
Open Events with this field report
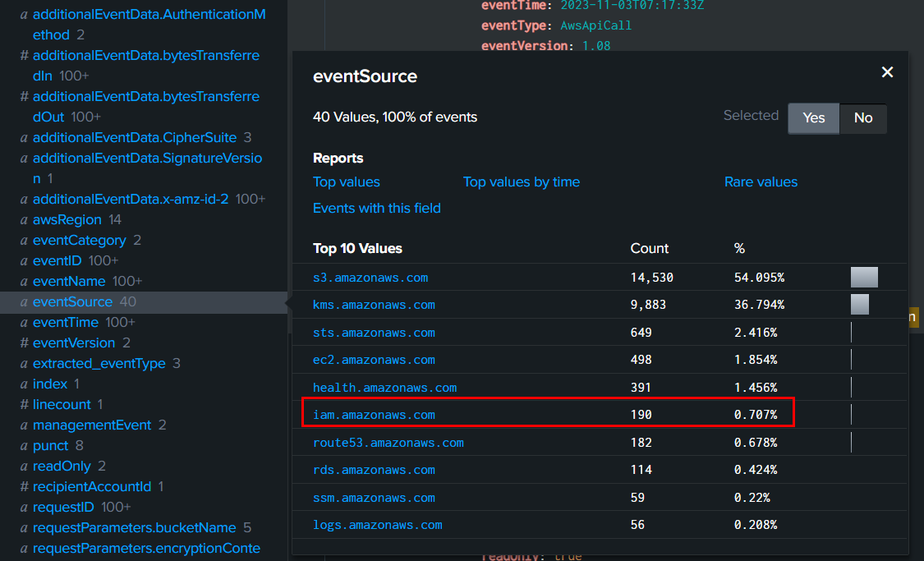tap(377, 209)
